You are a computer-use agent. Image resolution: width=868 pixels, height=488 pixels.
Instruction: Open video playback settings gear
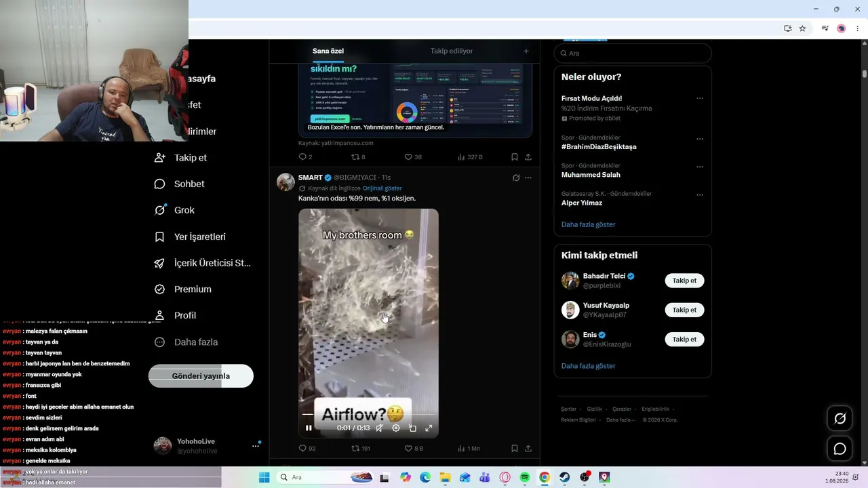(x=396, y=428)
